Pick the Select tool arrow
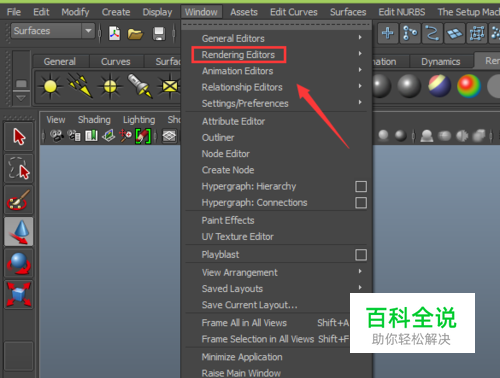Viewport: 500px width, 378px height. click(x=19, y=137)
